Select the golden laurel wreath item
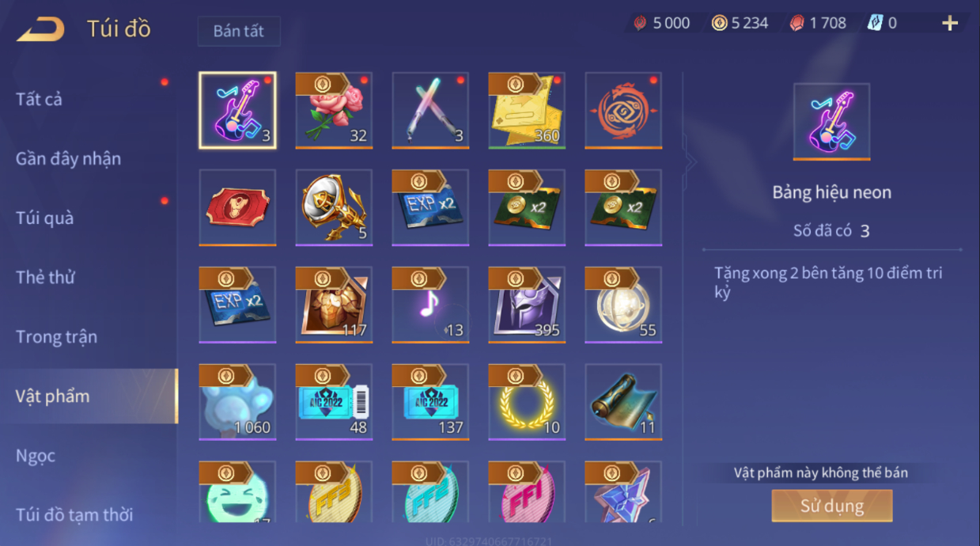This screenshot has height=546, width=980. 527,402
